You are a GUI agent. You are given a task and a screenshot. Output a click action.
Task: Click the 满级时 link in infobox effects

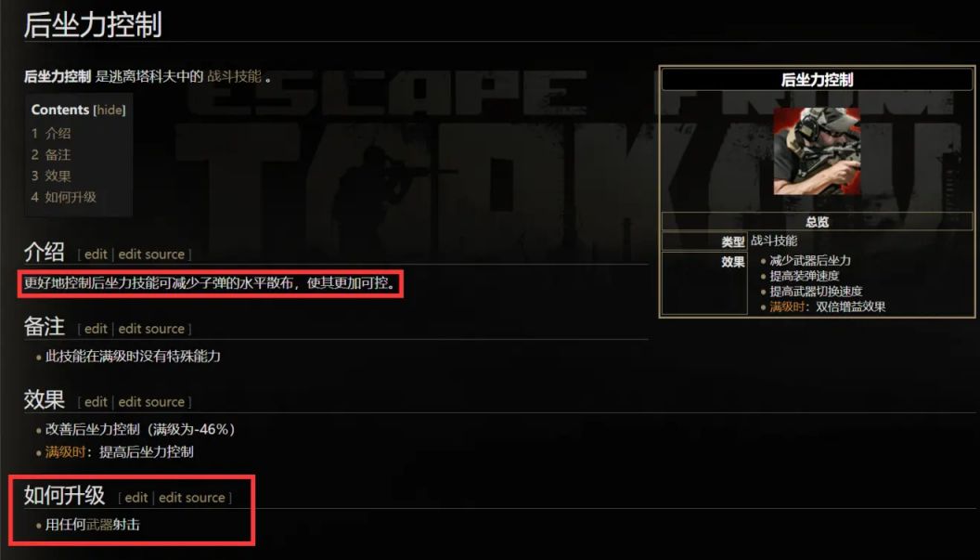point(788,306)
